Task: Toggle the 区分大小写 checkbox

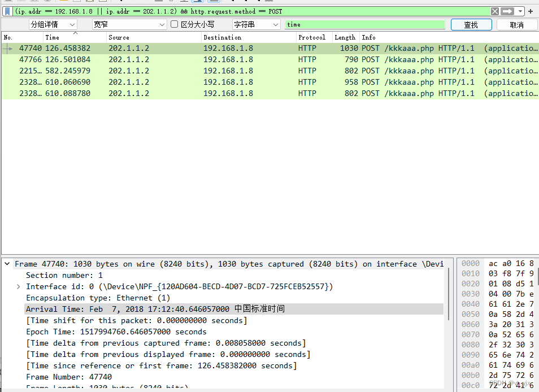Action: (174, 24)
